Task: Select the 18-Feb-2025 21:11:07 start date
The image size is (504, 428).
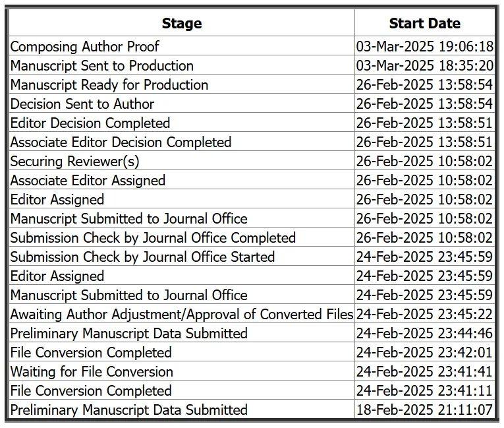Action: [x=424, y=410]
